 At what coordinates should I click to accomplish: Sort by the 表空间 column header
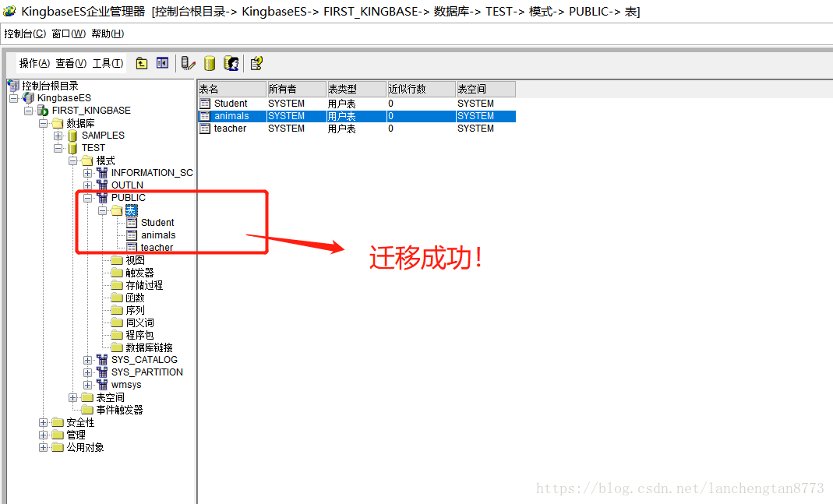click(x=486, y=89)
